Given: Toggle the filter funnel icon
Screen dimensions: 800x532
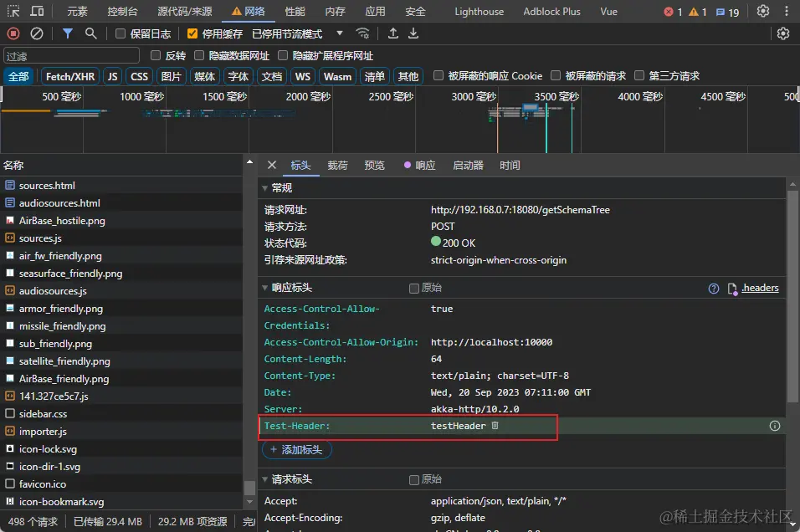Looking at the screenshot, I should coord(68,33).
